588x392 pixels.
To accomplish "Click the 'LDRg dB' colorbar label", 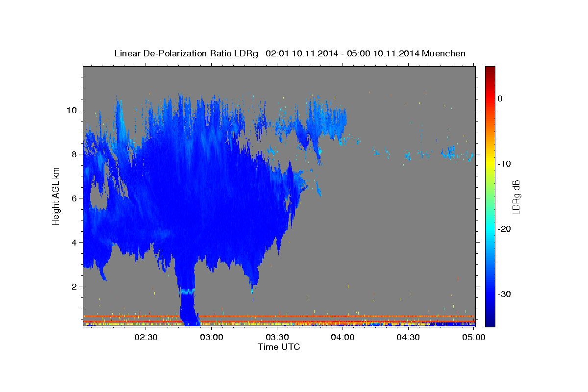I will coord(515,197).
